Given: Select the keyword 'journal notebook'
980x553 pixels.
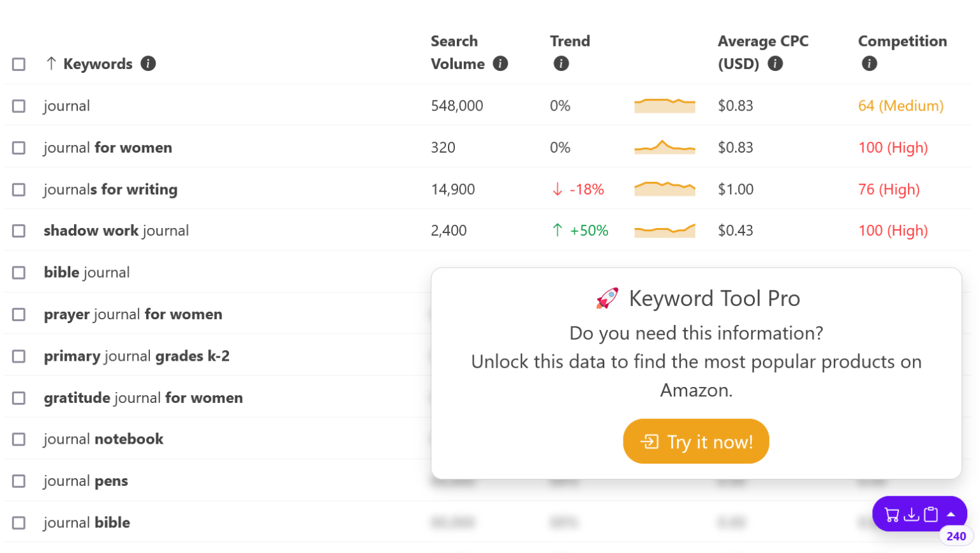Looking at the screenshot, I should tap(103, 439).
